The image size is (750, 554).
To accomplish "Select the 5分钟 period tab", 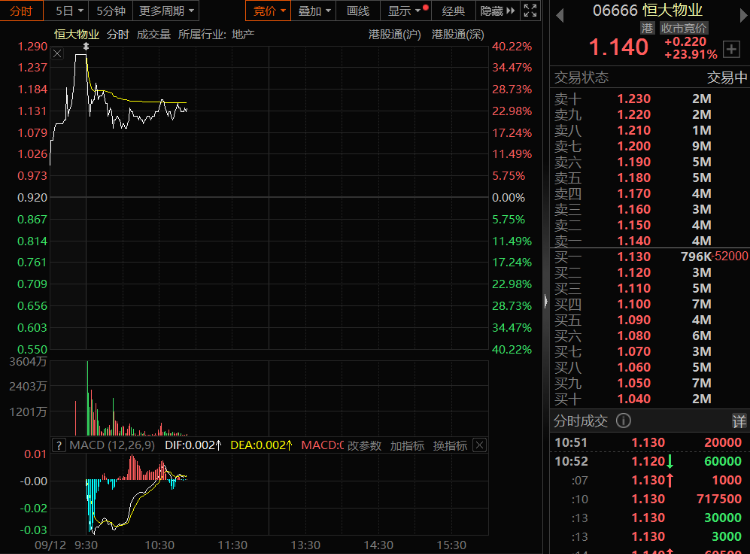I will (110, 11).
